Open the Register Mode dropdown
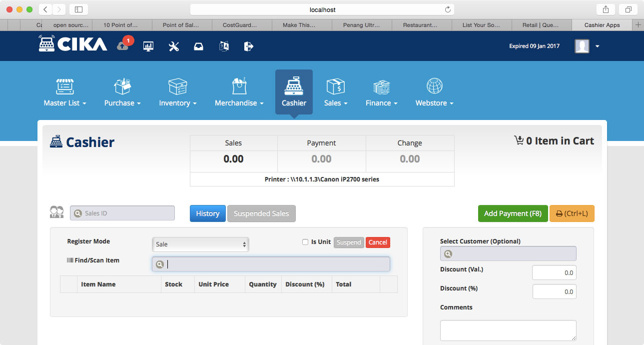The image size is (644, 345). (200, 244)
